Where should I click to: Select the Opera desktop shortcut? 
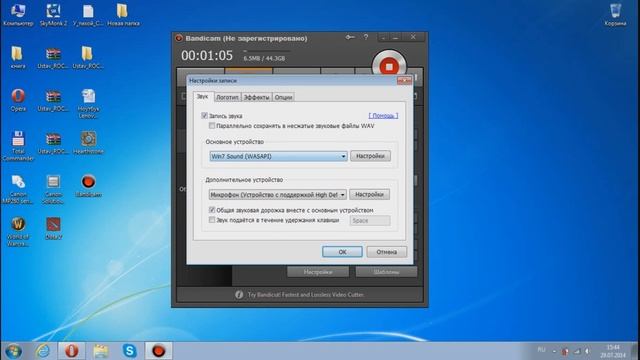click(x=18, y=100)
